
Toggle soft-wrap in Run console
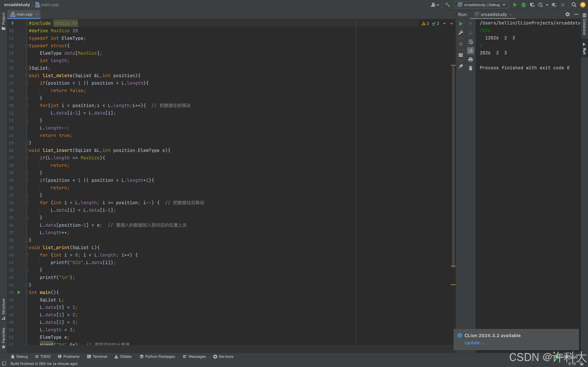tap(470, 42)
